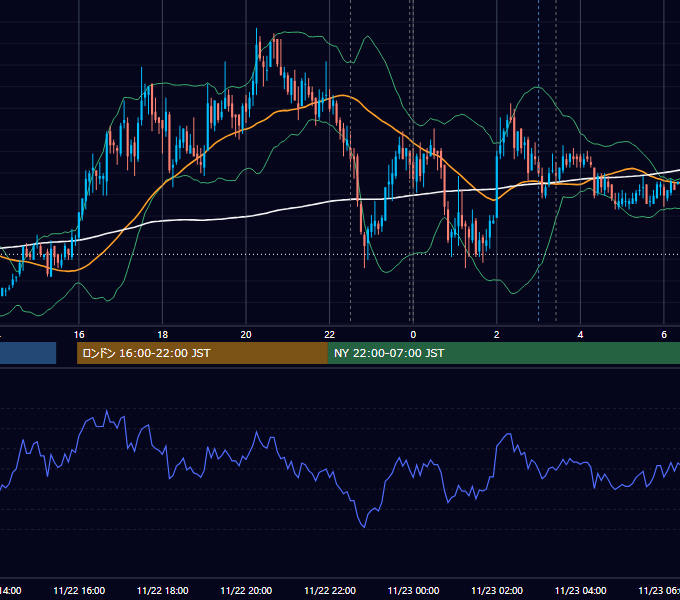Pick the hour label 6 on chart axis

pos(664,335)
